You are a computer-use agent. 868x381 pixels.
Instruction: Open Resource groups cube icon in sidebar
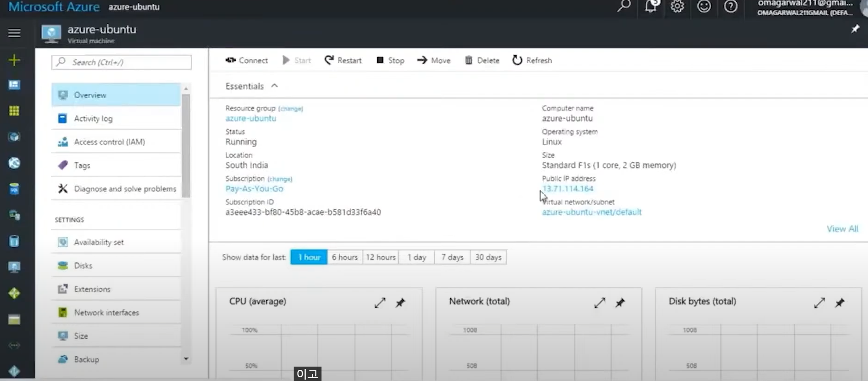[x=14, y=137]
